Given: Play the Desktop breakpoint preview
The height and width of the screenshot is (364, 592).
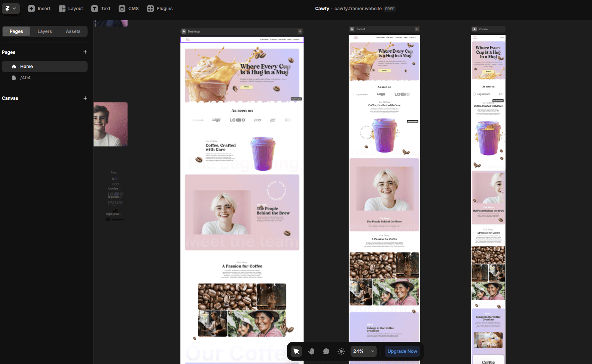Looking at the screenshot, I should (x=184, y=31).
